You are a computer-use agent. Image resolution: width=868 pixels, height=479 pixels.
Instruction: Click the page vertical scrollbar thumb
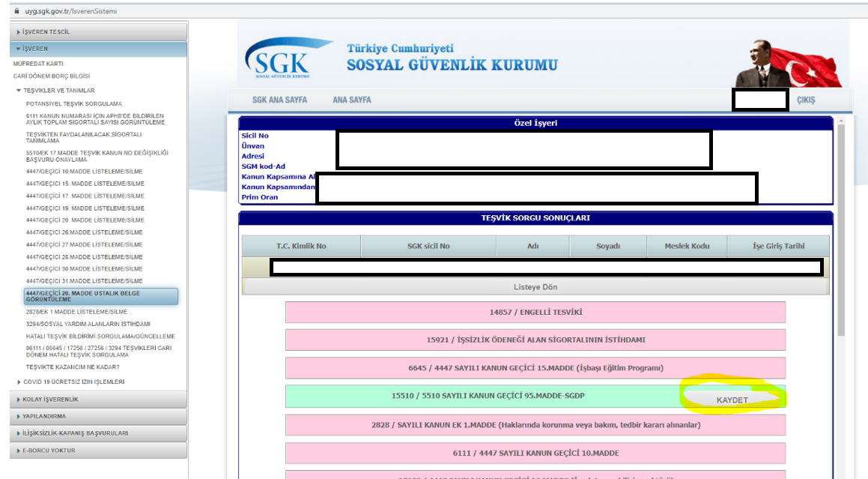tap(842, 230)
